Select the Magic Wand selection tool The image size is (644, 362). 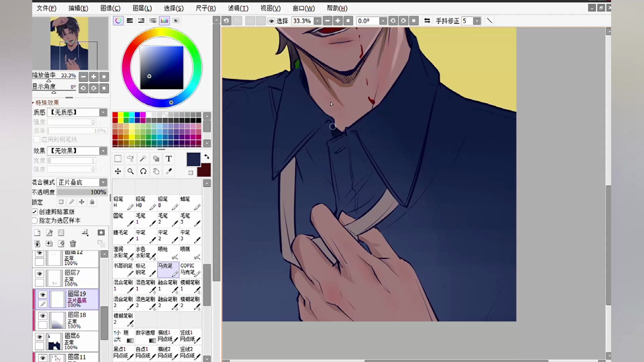coord(143,159)
